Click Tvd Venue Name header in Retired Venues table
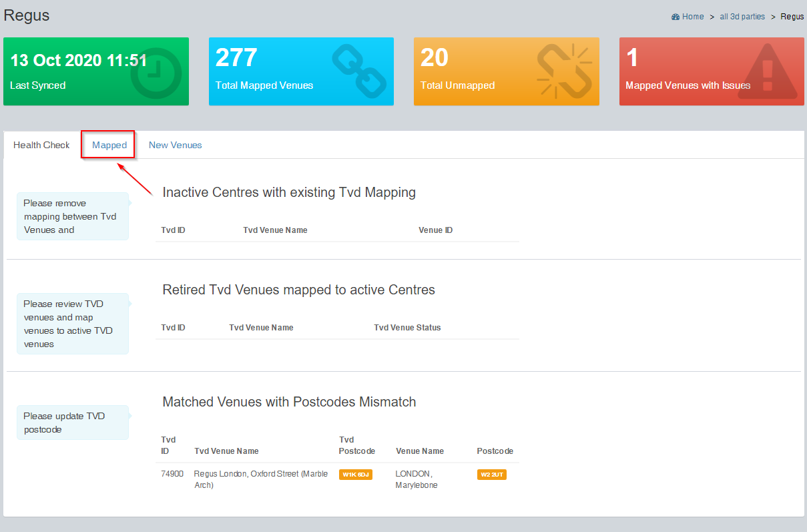807x532 pixels. (x=261, y=328)
